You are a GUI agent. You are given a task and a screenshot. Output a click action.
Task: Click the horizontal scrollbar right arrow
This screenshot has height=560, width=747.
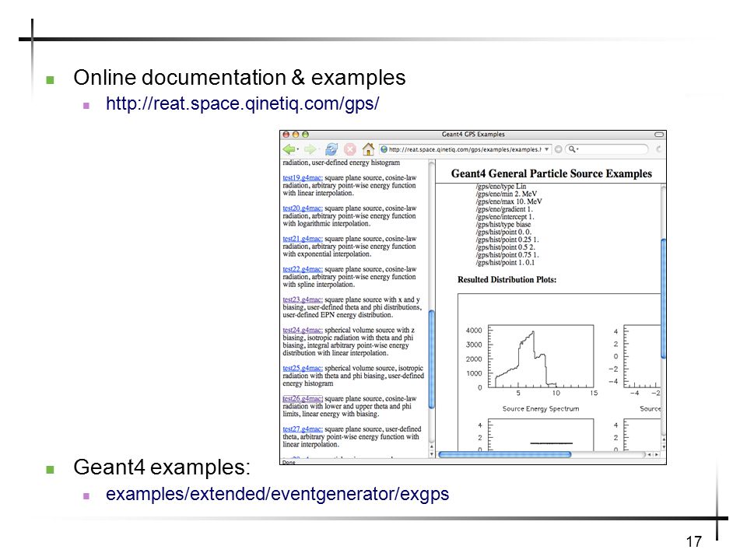657,455
